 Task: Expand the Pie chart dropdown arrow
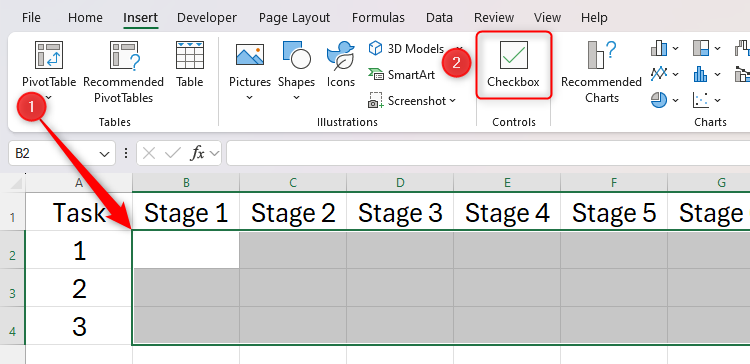click(675, 100)
